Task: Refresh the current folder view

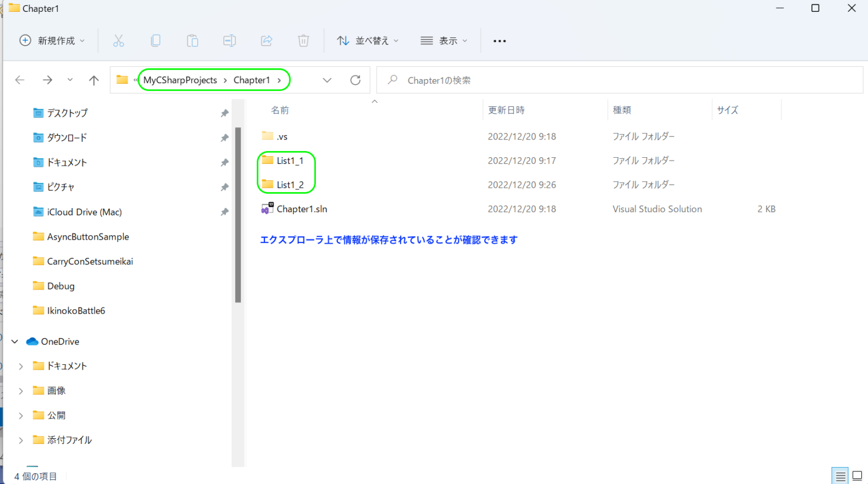Action: click(x=355, y=80)
